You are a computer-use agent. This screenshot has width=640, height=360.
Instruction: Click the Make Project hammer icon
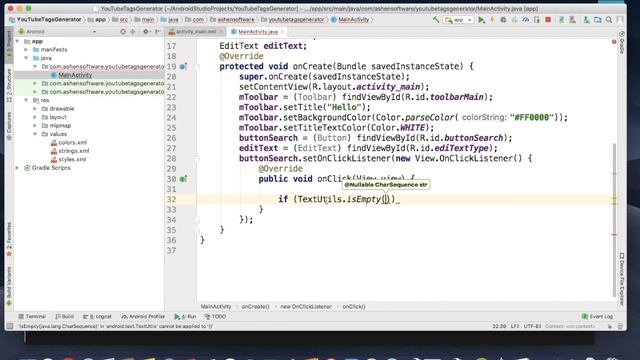coord(436,20)
